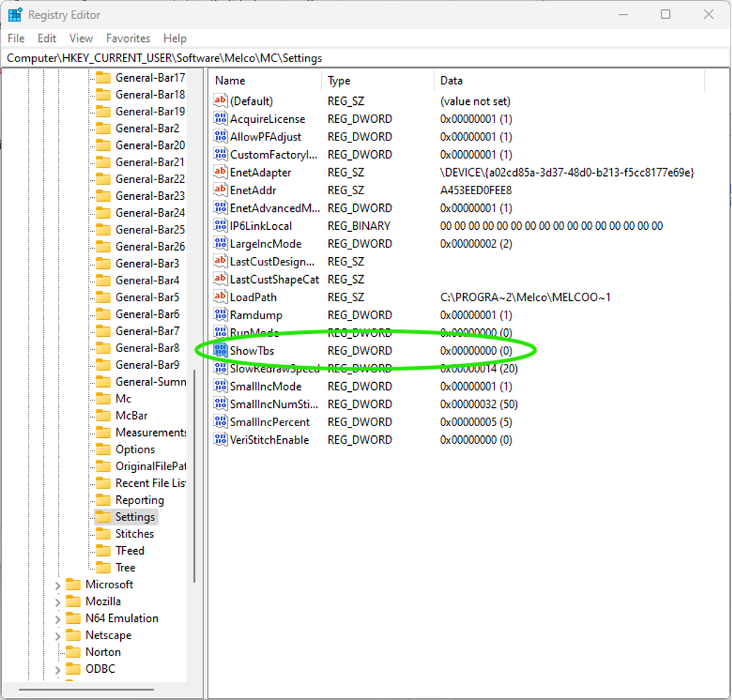Sort values by the Data column header
This screenshot has height=700, width=732.
click(x=569, y=80)
